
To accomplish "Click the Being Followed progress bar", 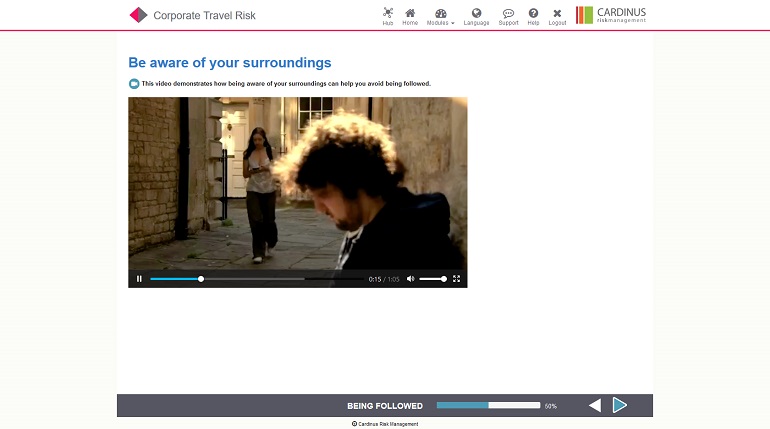I will [x=488, y=405].
